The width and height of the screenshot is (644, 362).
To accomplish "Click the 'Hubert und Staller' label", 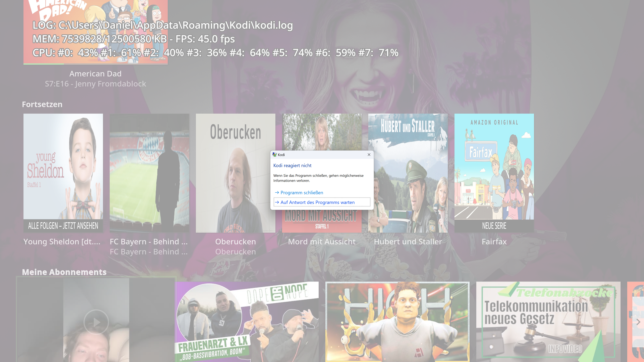I will click(x=408, y=242).
